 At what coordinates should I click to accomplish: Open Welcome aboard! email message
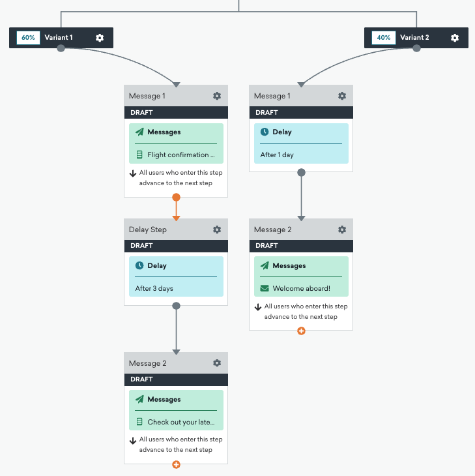301,277
